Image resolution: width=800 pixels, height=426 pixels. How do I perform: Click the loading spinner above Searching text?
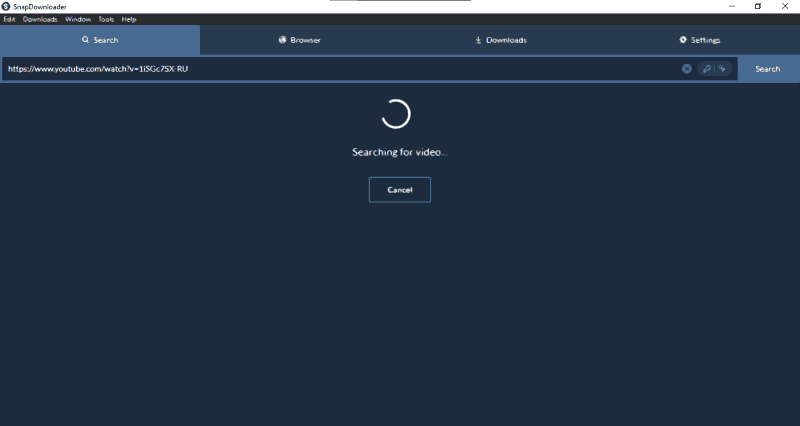coord(396,114)
